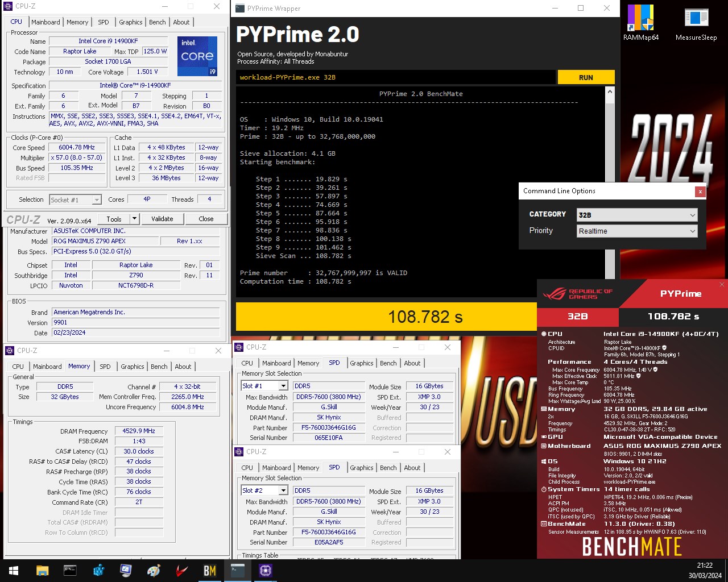Click the Uncore Frequency value 6004.8 MHz

coord(188,407)
